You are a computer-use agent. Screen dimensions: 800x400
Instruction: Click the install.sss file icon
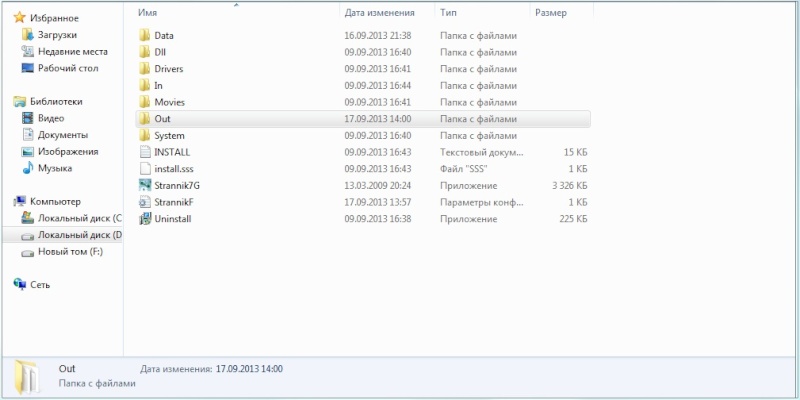pyautogui.click(x=145, y=169)
